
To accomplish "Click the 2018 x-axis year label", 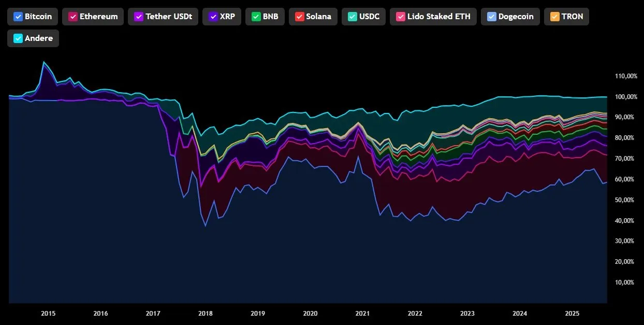I will click(206, 314).
